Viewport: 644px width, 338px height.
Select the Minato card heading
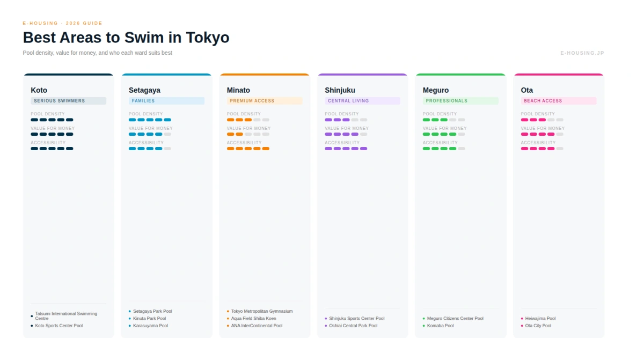click(238, 90)
